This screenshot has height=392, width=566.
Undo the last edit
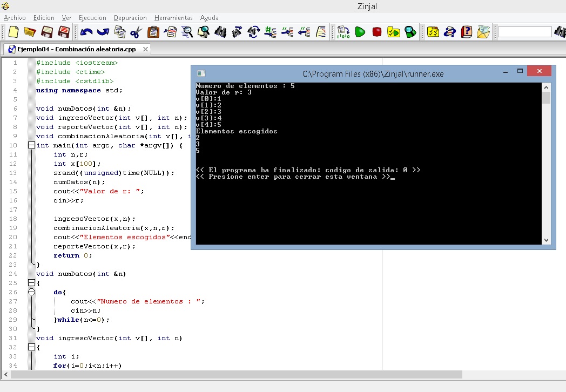pyautogui.click(x=85, y=33)
